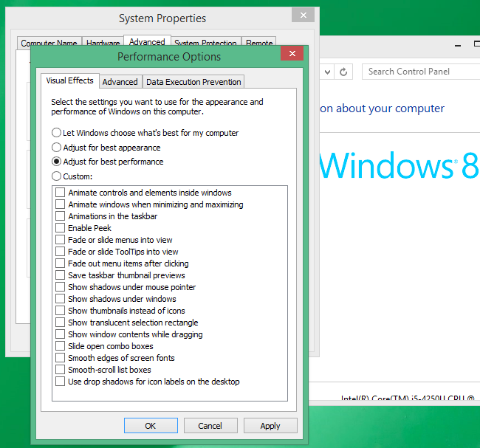The height and width of the screenshot is (448, 480).
Task: Close the System Properties window
Action: click(x=303, y=16)
